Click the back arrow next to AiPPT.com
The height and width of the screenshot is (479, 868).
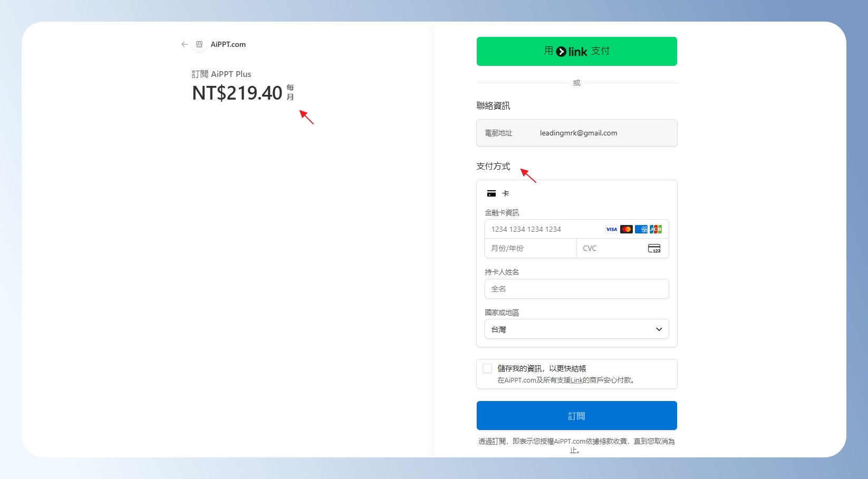point(184,44)
